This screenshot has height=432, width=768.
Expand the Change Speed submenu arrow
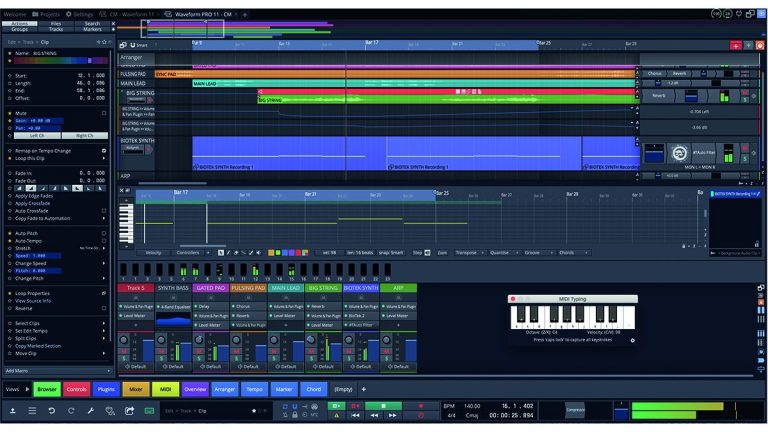104,263
